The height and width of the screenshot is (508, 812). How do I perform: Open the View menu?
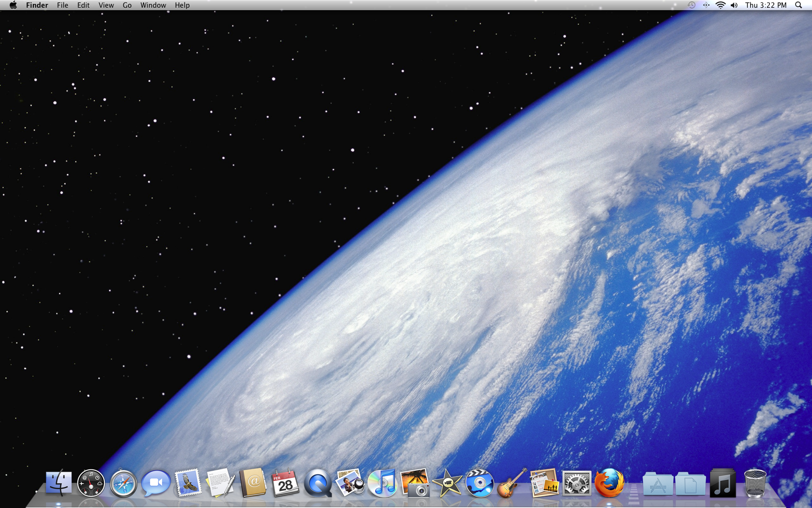pyautogui.click(x=106, y=5)
